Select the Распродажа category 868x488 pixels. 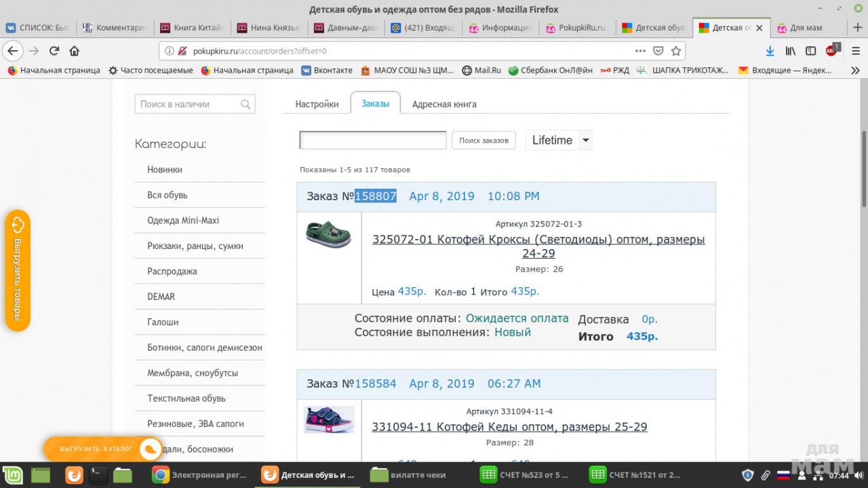172,271
